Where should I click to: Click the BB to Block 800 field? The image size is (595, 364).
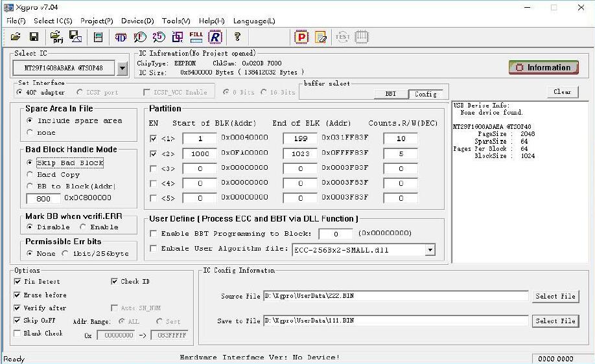(x=43, y=199)
